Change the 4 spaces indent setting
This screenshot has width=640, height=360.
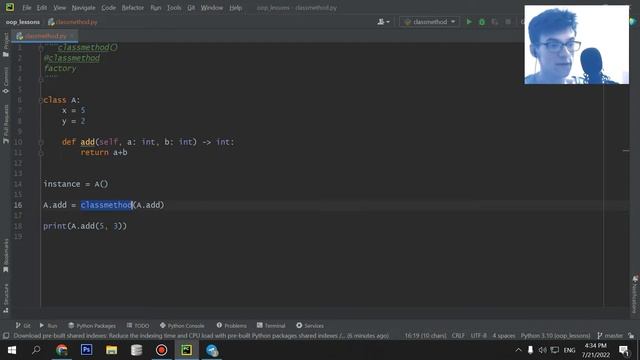point(504,336)
